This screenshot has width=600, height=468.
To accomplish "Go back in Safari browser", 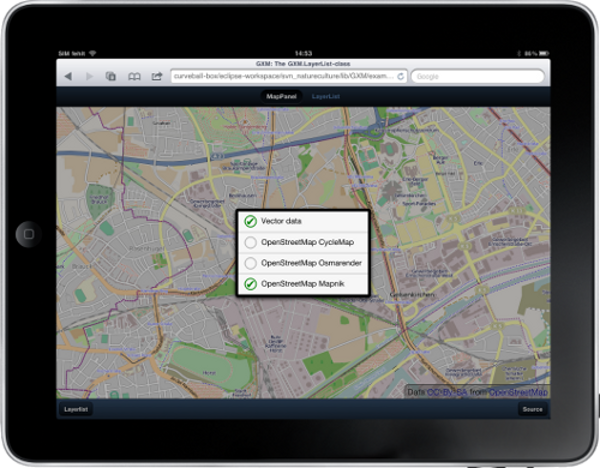I will 68,76.
